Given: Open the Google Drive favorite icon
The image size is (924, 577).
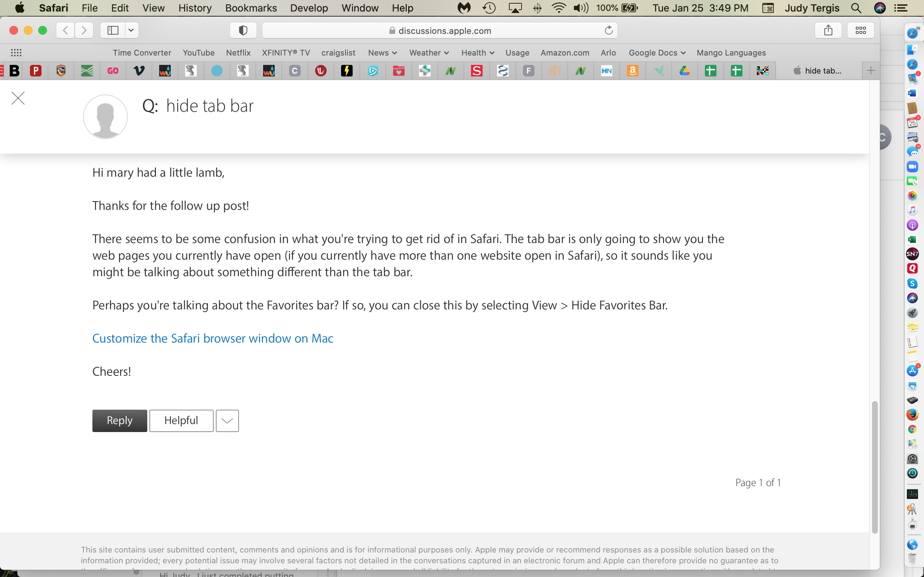Looking at the screenshot, I should tap(685, 71).
